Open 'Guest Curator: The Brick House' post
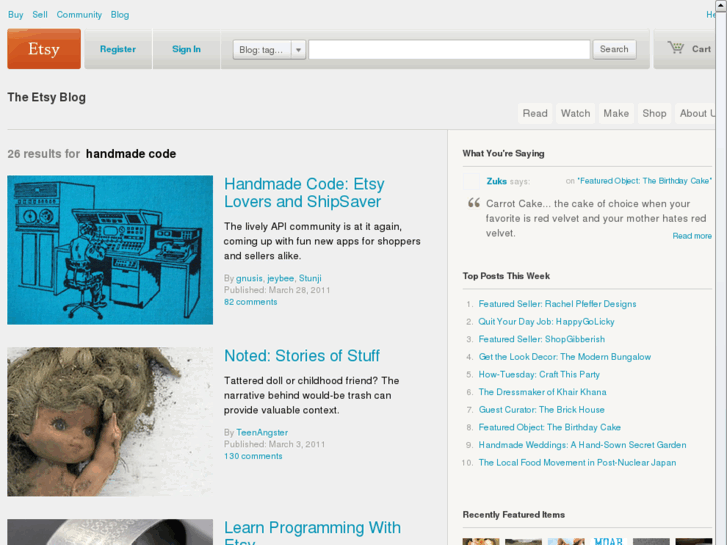 (x=542, y=410)
